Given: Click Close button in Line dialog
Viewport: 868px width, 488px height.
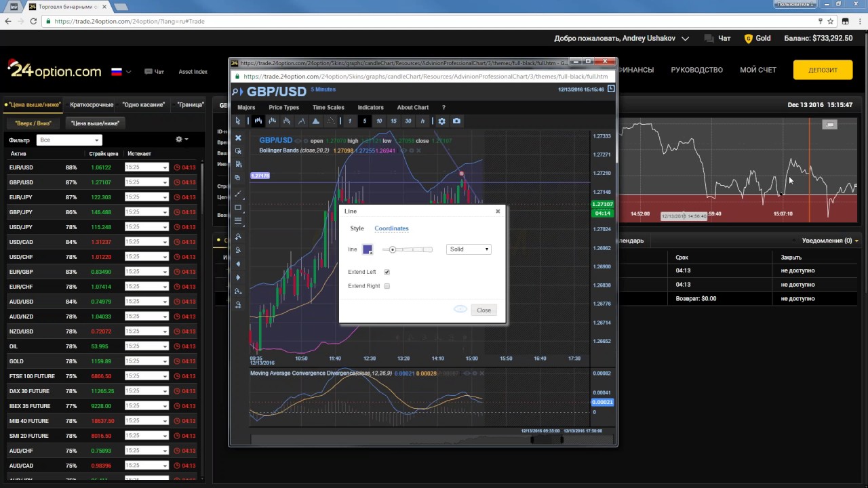Looking at the screenshot, I should coord(484,310).
